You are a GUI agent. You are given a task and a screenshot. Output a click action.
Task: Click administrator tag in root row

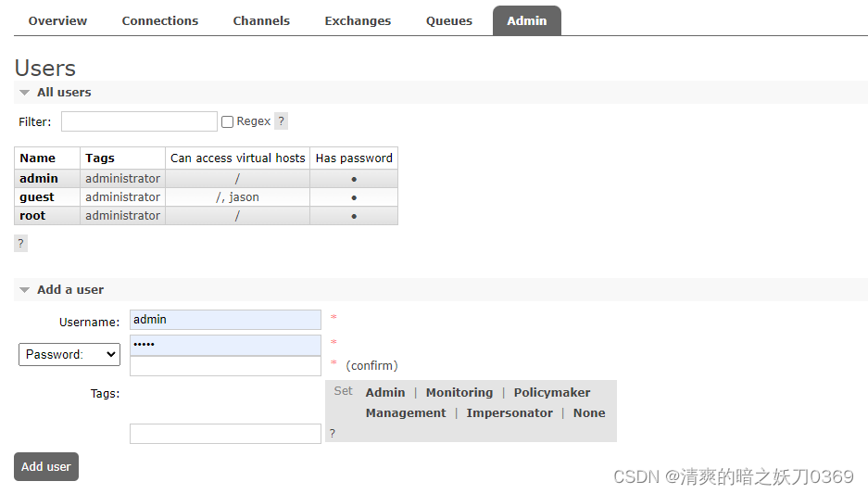pos(123,215)
